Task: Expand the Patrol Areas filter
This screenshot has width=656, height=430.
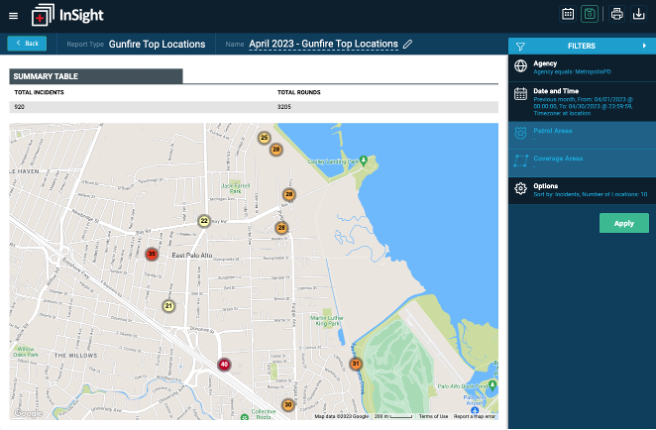Action: click(x=582, y=135)
